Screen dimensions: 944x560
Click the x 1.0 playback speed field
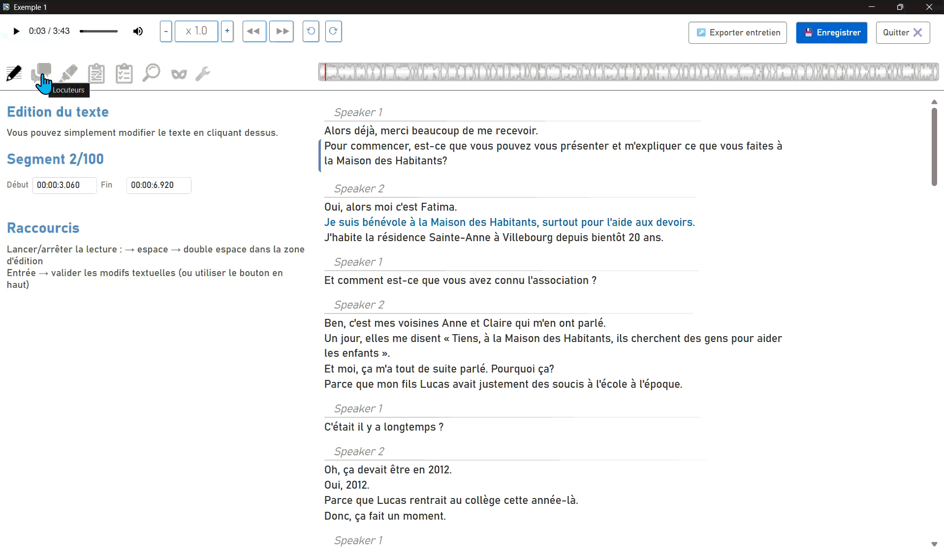196,31
